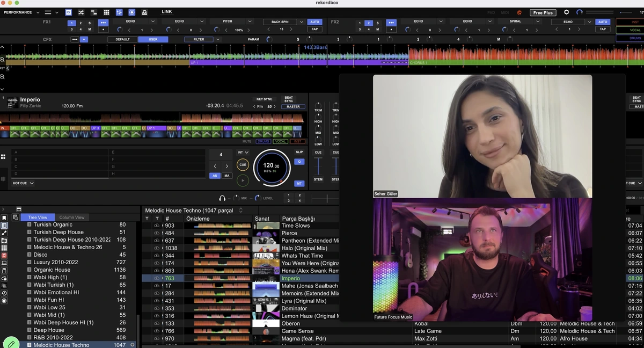Toggle the MT master tempo button
Screen dimensions: 644x348
299,184
